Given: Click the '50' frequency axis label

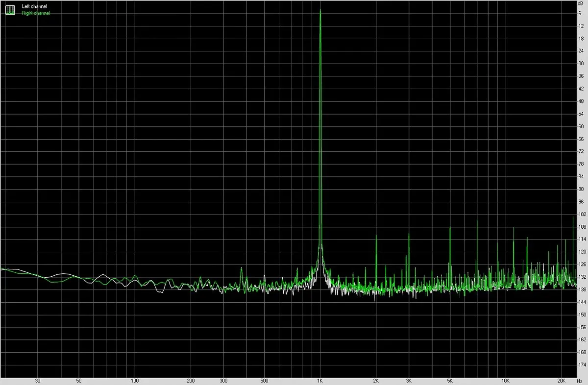Looking at the screenshot, I should tap(79, 381).
